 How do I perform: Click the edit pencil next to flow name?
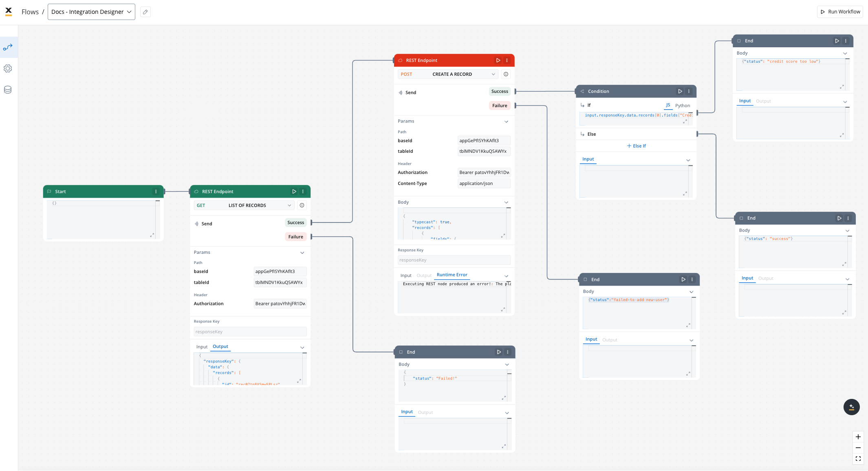pos(145,12)
